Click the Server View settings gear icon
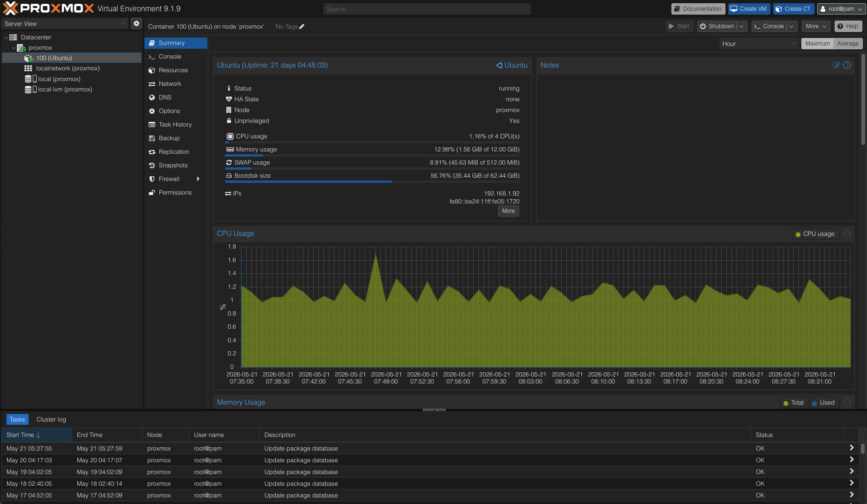867x504 pixels. [x=136, y=23]
